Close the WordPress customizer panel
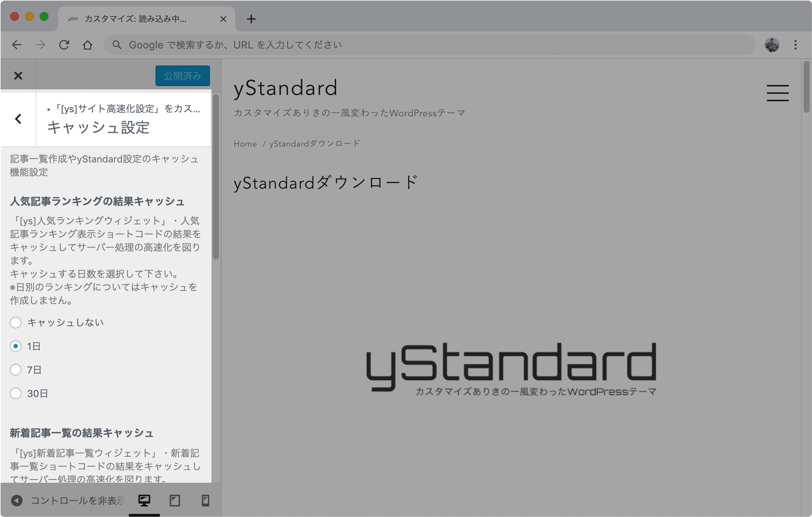Viewport: 812px width, 517px height. tap(18, 76)
